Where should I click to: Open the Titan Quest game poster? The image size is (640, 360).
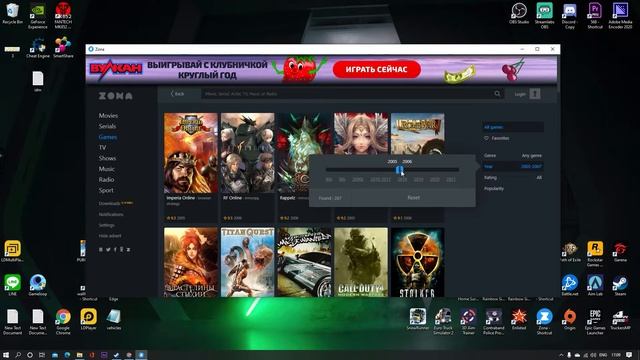pos(247,262)
